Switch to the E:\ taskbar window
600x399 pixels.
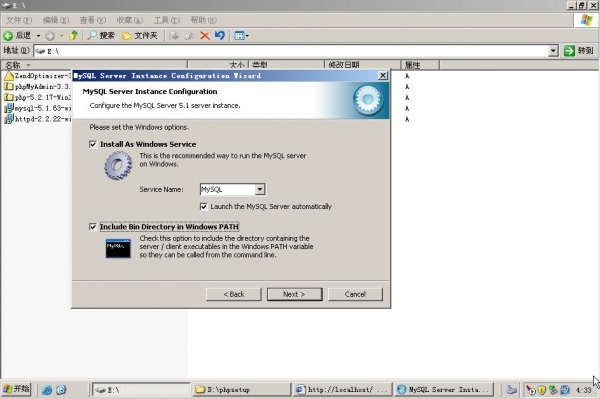141,389
